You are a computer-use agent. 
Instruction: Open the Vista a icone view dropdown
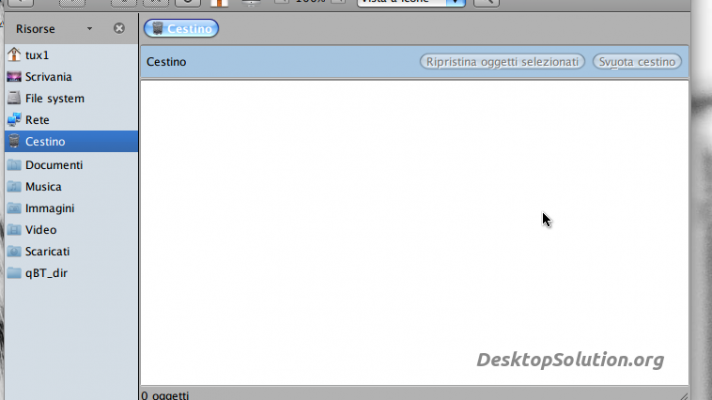(411, 2)
